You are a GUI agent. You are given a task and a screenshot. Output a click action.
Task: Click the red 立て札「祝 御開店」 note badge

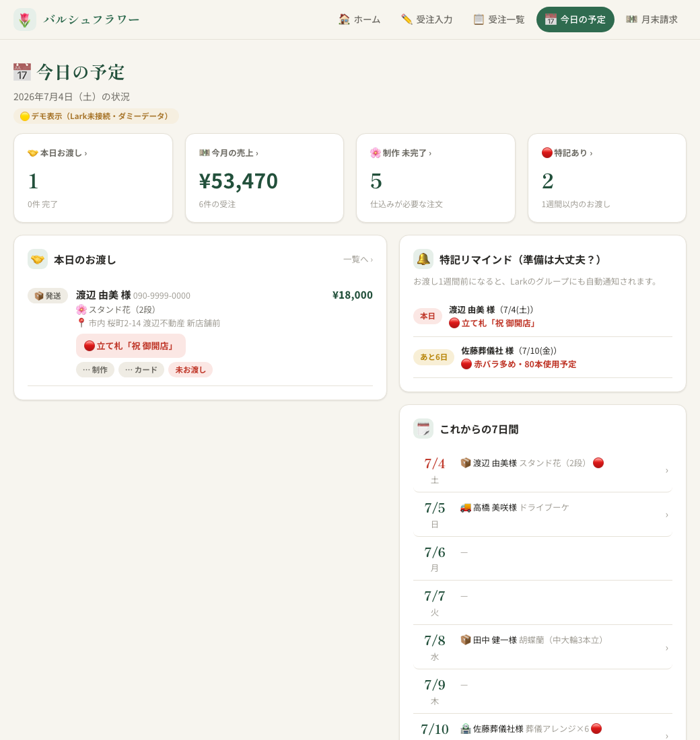point(131,346)
